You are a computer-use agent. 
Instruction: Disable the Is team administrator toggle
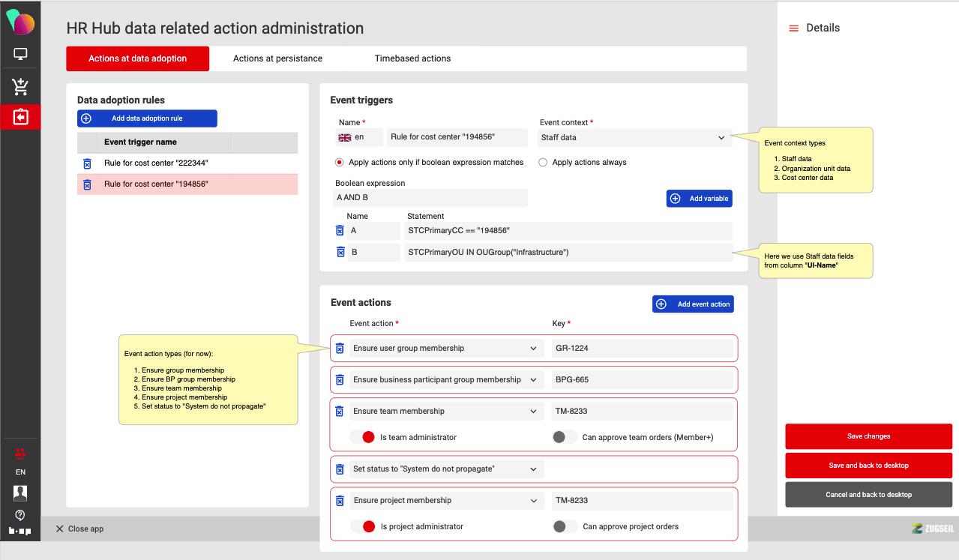pyautogui.click(x=363, y=437)
